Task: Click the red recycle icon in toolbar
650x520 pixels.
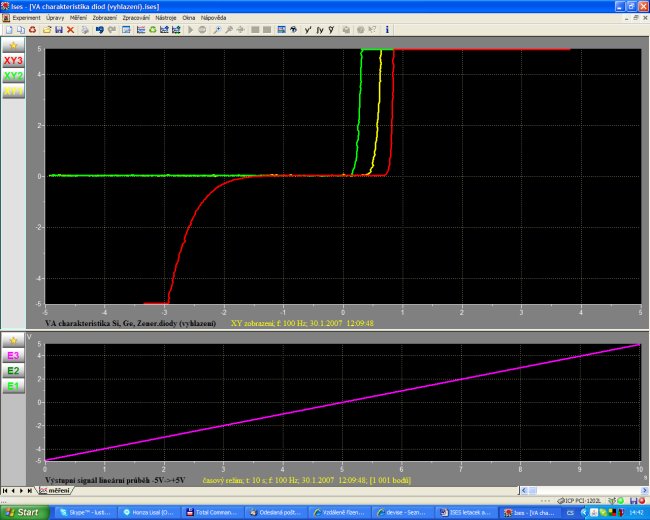Action: 33,30
